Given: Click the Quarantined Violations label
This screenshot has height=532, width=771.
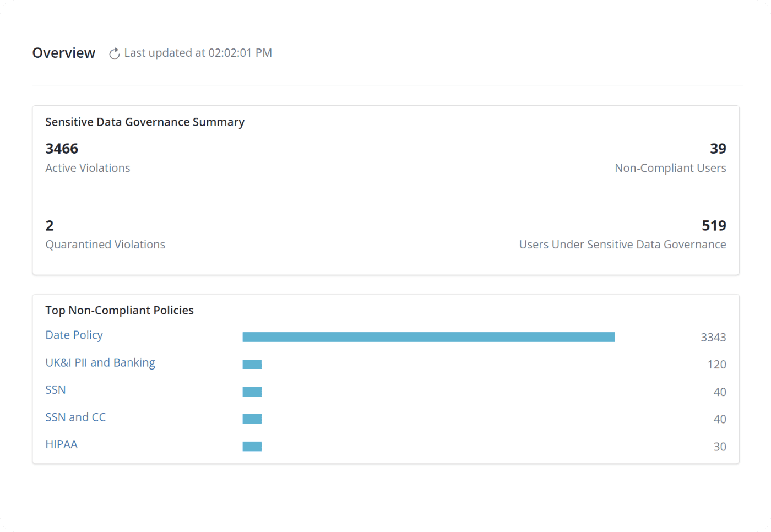Looking at the screenshot, I should [105, 245].
